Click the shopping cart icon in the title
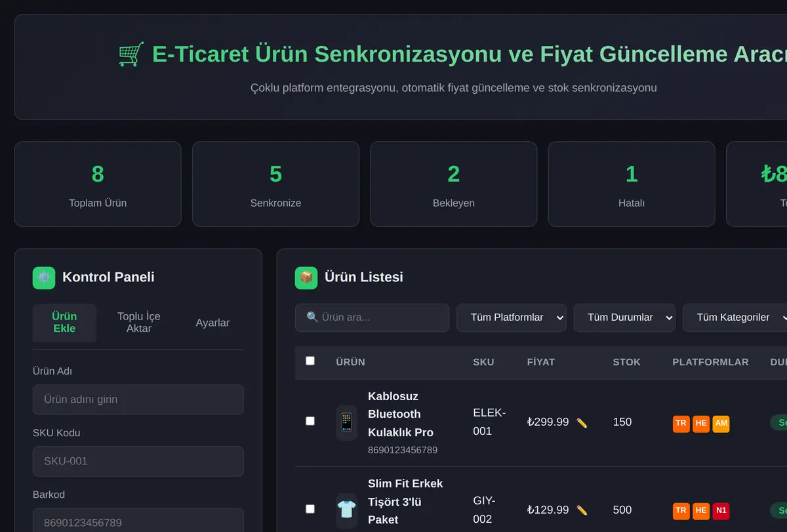The image size is (787, 532). click(x=131, y=54)
